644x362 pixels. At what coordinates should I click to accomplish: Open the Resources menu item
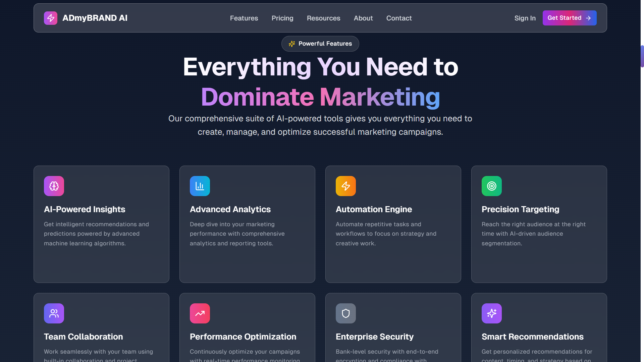[x=323, y=18]
